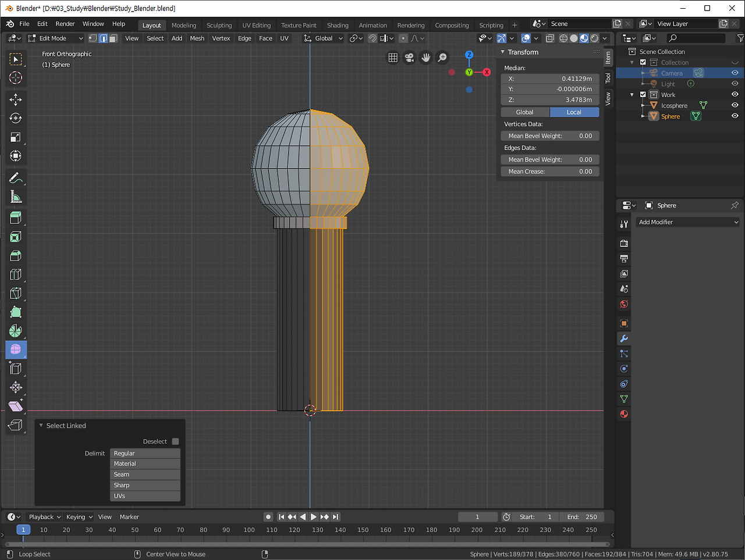
Task: Click the End frame field in timeline
Action: (581, 517)
